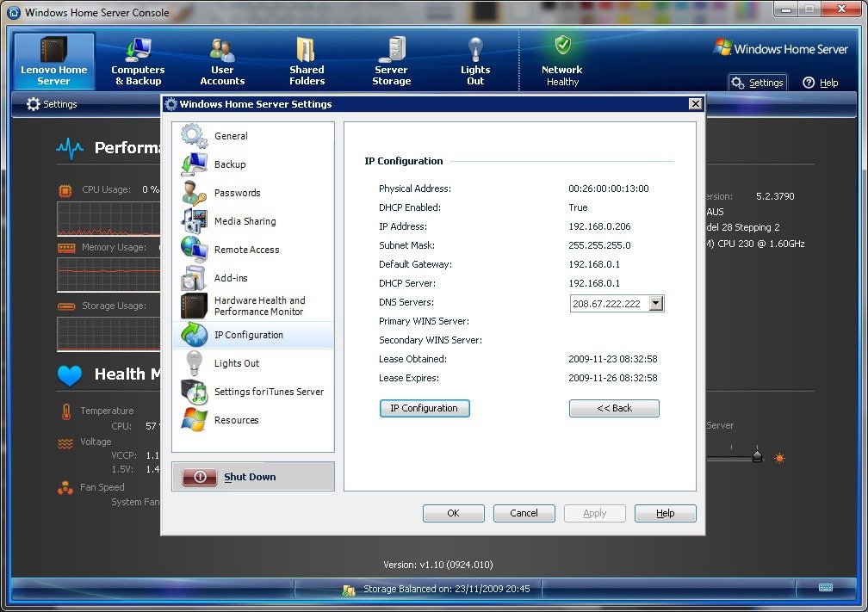
Task: Click the iTunes Server settings icon
Action: (x=194, y=392)
